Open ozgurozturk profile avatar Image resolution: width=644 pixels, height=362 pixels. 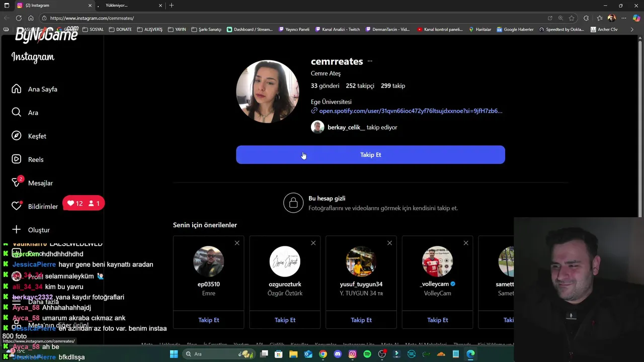285,261
